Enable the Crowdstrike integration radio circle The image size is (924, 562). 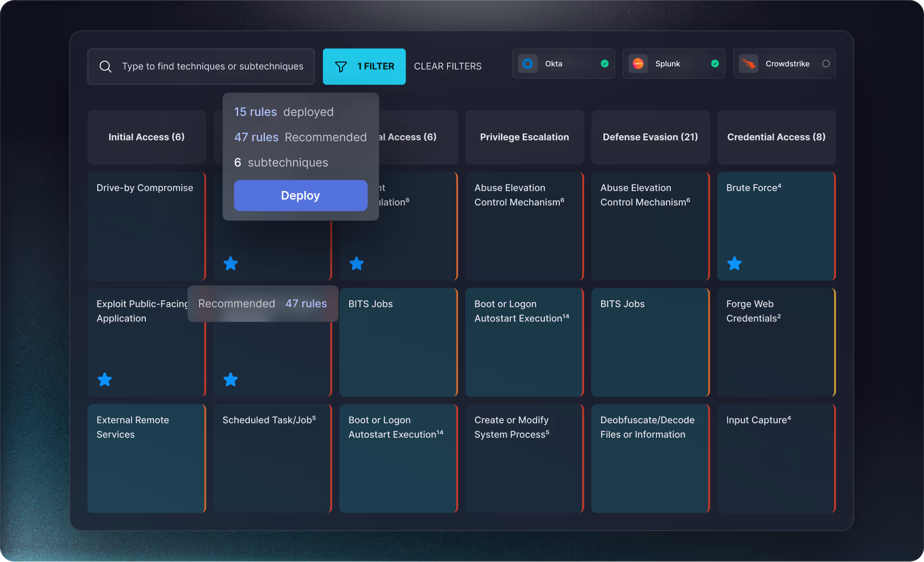click(x=826, y=64)
